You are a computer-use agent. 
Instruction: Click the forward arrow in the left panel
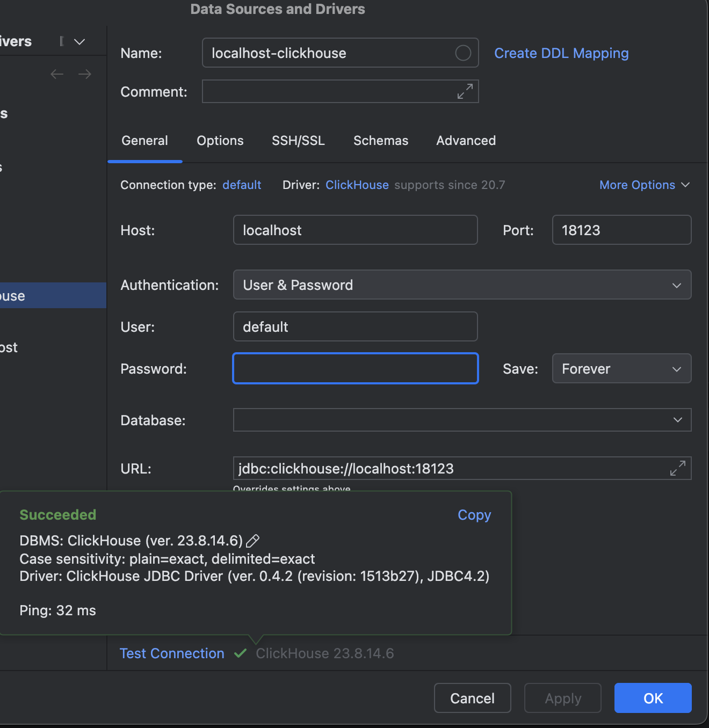(x=85, y=74)
